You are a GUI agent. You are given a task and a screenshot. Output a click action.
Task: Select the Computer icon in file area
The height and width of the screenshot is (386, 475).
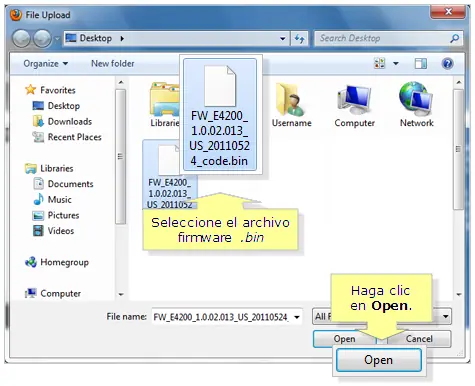[354, 105]
